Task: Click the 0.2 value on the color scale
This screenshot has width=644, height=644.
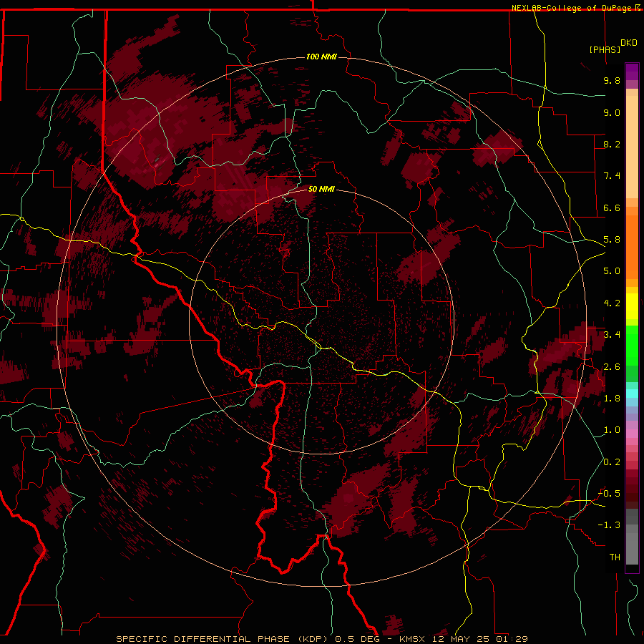Action: (612, 462)
